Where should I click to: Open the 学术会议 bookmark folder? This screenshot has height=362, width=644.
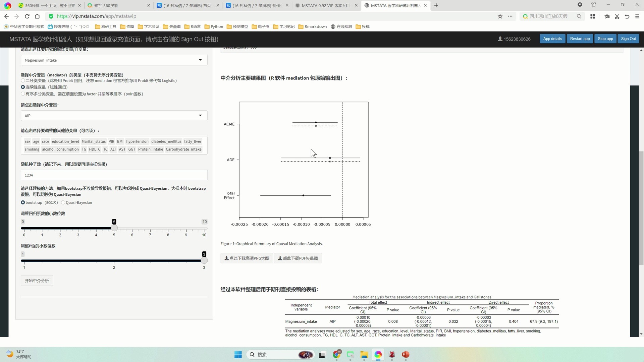click(x=148, y=26)
